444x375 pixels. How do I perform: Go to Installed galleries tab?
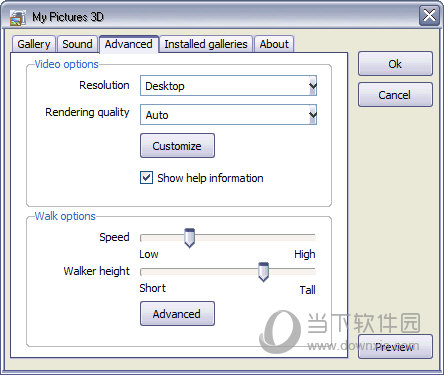coord(206,44)
